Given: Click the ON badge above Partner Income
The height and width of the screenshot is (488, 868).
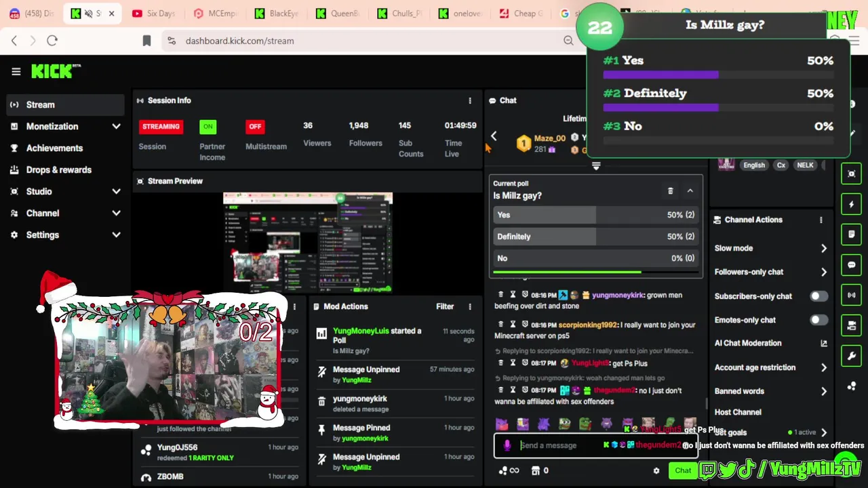Looking at the screenshot, I should pos(208,126).
